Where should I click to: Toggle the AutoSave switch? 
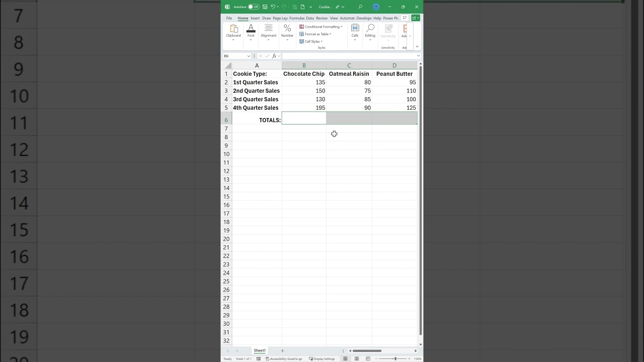pos(254,7)
